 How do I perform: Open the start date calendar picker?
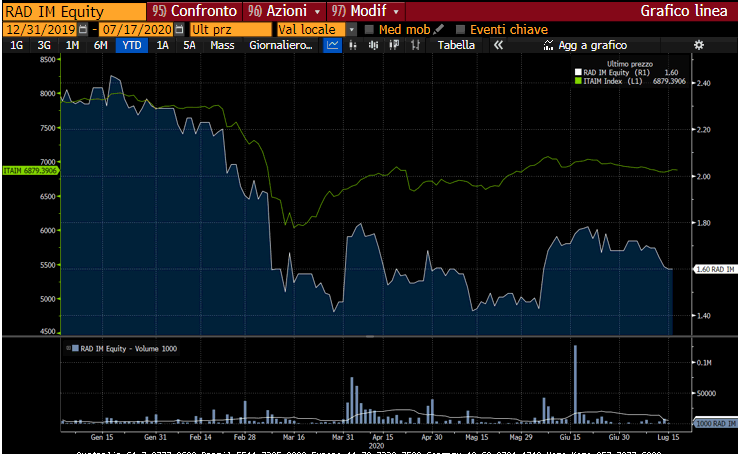83,30
